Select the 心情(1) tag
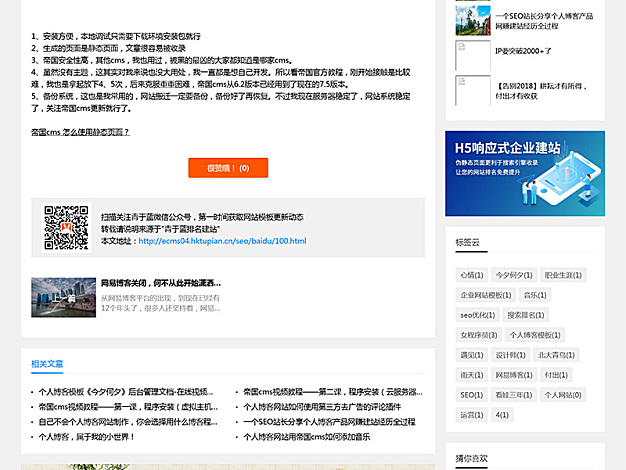The height and width of the screenshot is (470, 626). click(x=471, y=275)
